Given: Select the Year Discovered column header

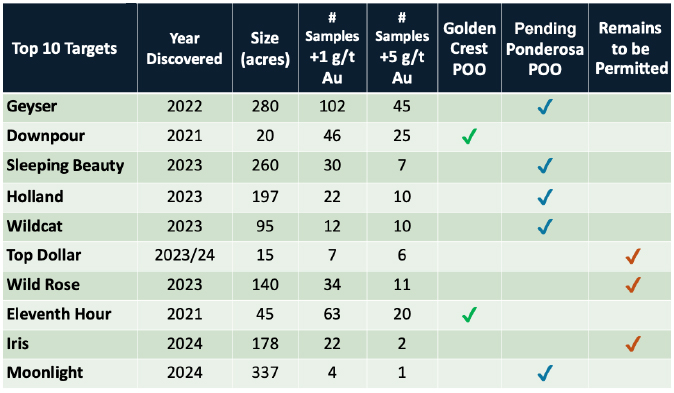Looking at the screenshot, I should 185,48.
